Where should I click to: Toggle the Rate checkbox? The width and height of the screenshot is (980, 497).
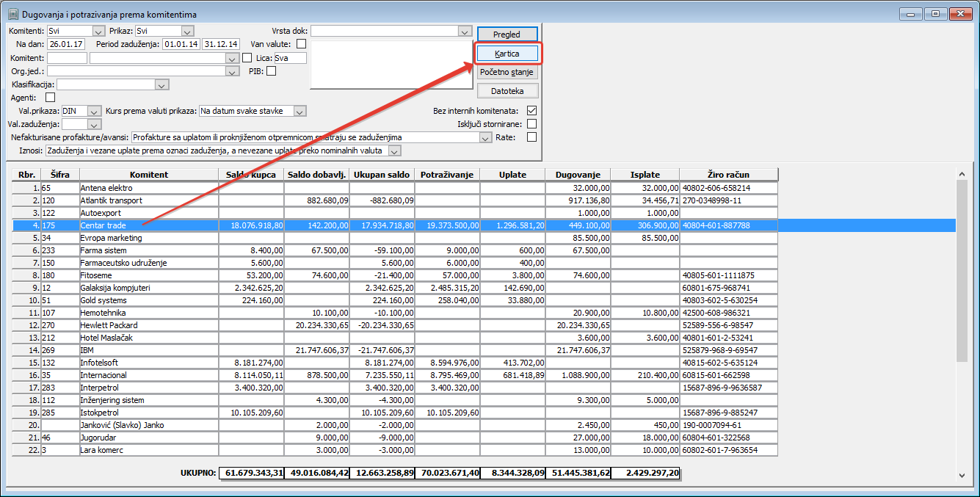pyautogui.click(x=531, y=137)
